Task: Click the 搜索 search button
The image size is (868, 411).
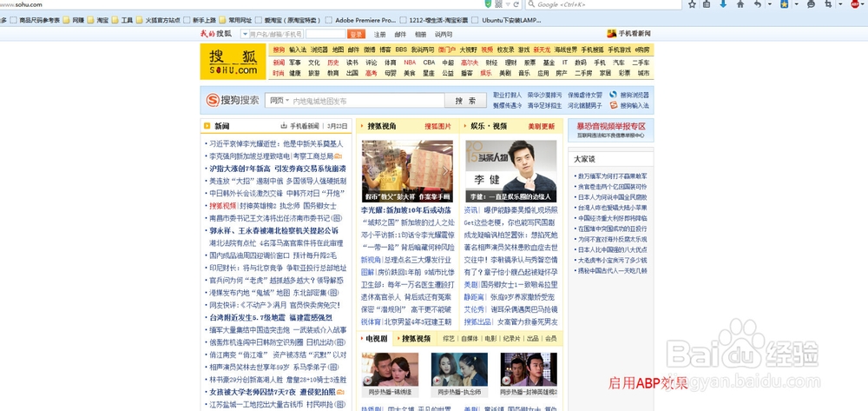Action: click(465, 101)
